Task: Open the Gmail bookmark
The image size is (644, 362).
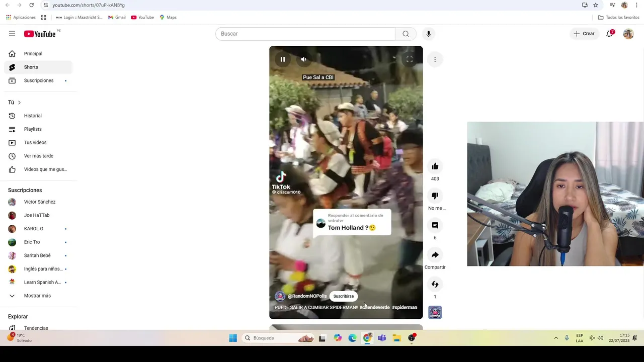Action: tap(117, 17)
